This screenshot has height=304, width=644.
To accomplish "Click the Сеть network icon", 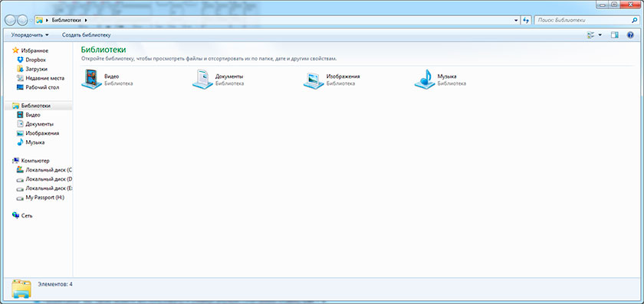I will pyautogui.click(x=15, y=215).
